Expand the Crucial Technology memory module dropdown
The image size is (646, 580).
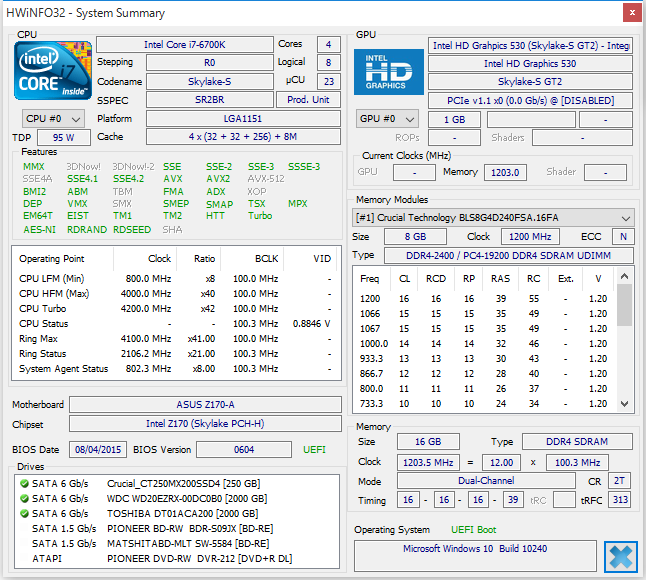(x=493, y=218)
